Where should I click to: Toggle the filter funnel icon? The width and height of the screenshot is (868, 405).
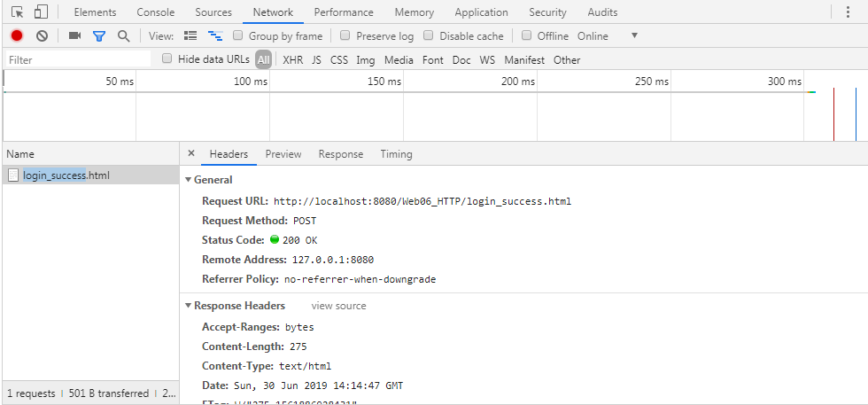coord(99,36)
